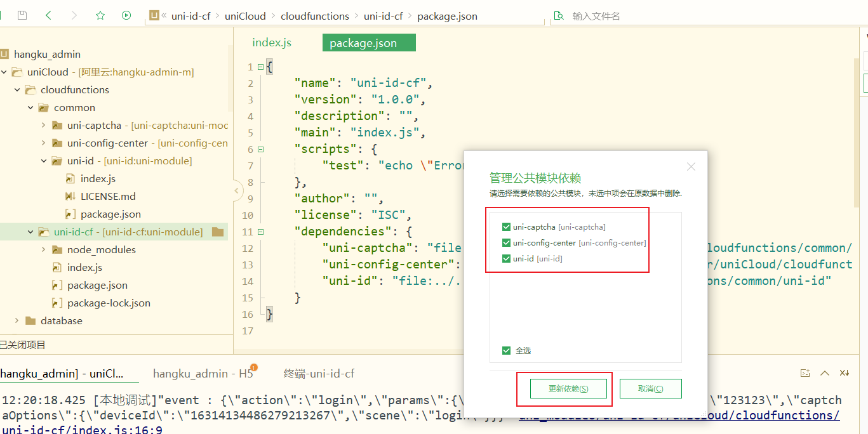Collapse the sidebar using the divider handle
Image resolution: width=868 pixels, height=434 pixels.
(237, 190)
